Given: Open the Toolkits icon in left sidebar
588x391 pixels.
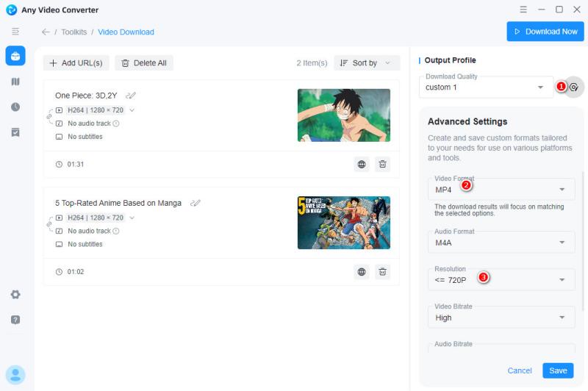Looking at the screenshot, I should point(15,57).
